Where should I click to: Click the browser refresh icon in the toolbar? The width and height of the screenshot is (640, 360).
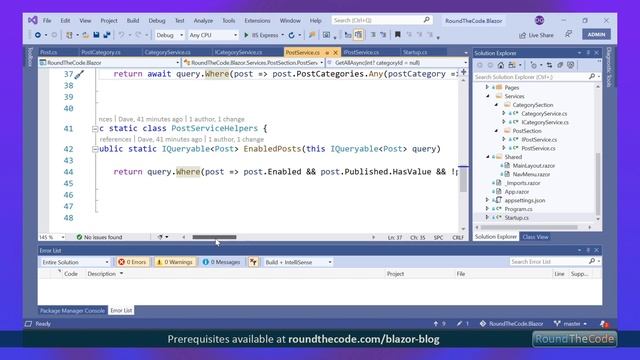(x=291, y=35)
